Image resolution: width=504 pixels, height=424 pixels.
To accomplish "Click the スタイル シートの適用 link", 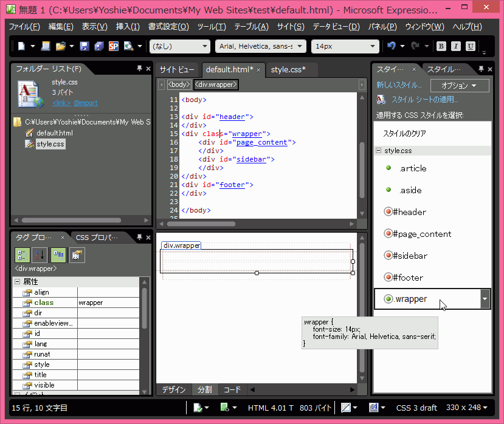I will pos(424,100).
